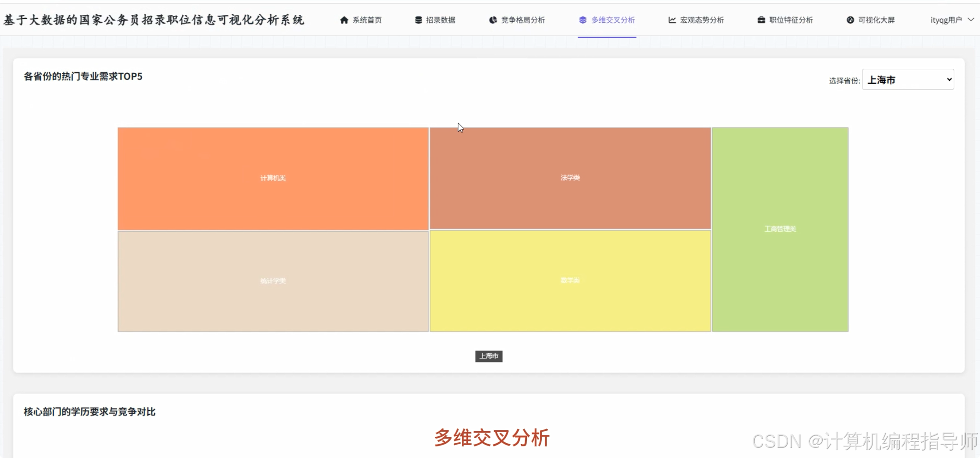
Task: Open 可视化大屏 via its dashboard icon
Action: click(849, 20)
